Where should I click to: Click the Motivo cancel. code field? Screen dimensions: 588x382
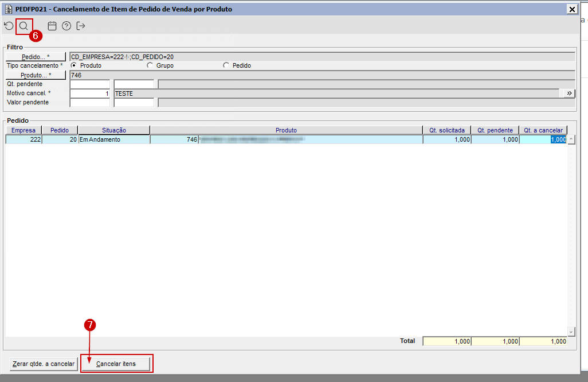(89, 93)
